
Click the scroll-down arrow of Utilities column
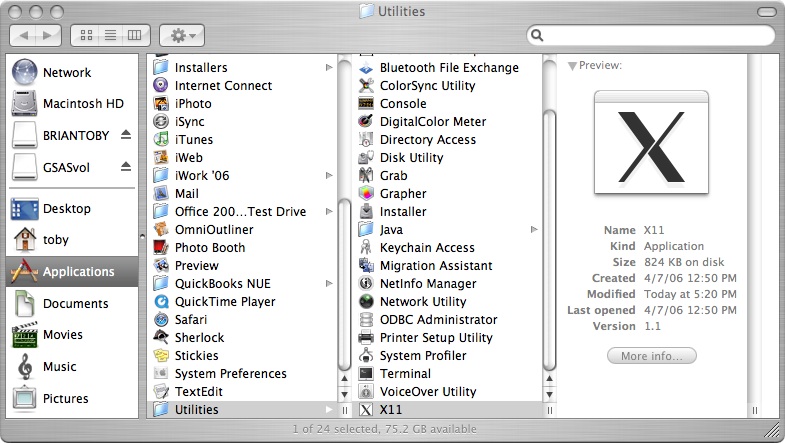click(549, 394)
